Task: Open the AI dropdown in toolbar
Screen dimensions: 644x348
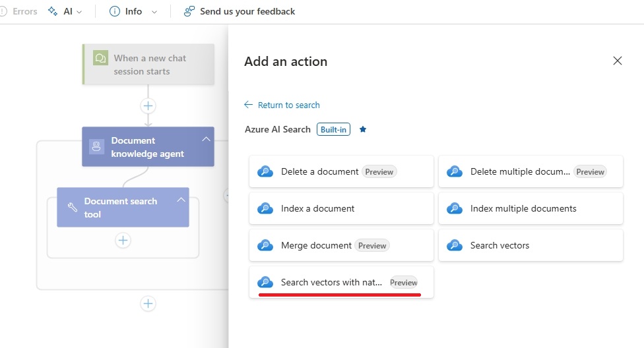Action: point(67,11)
